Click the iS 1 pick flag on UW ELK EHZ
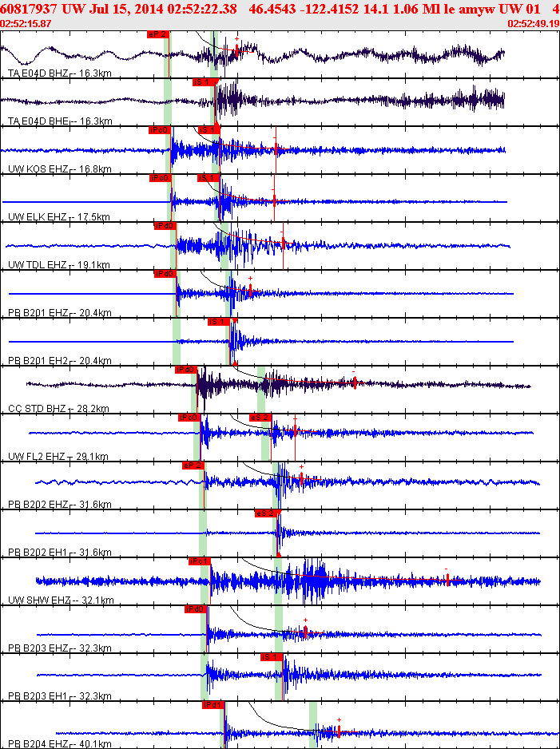The width and height of the screenshot is (560, 749). 209,178
